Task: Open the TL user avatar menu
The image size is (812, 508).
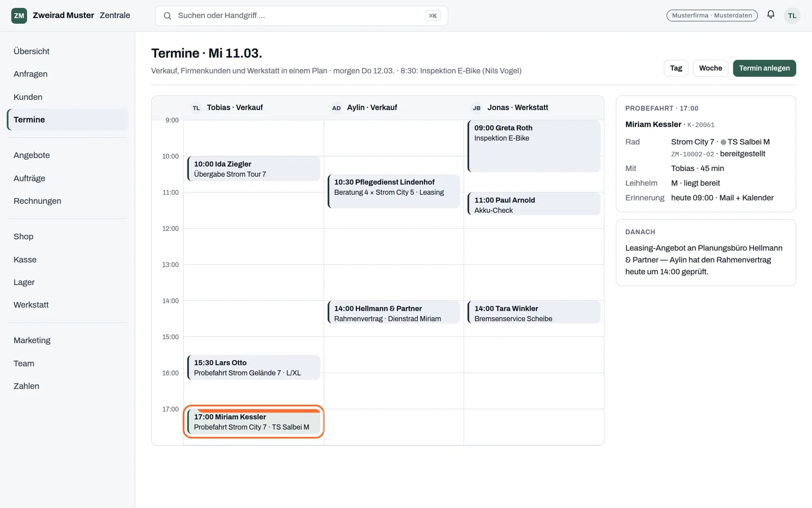Action: click(x=792, y=16)
